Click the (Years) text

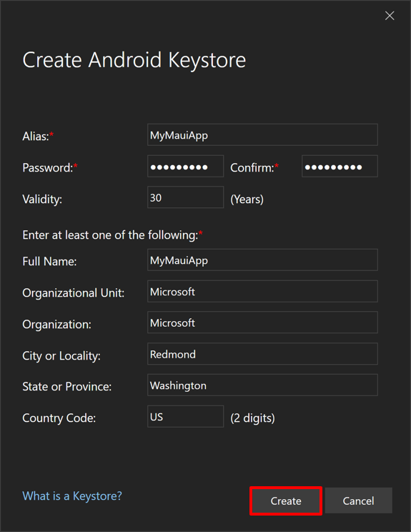pyautogui.click(x=247, y=199)
